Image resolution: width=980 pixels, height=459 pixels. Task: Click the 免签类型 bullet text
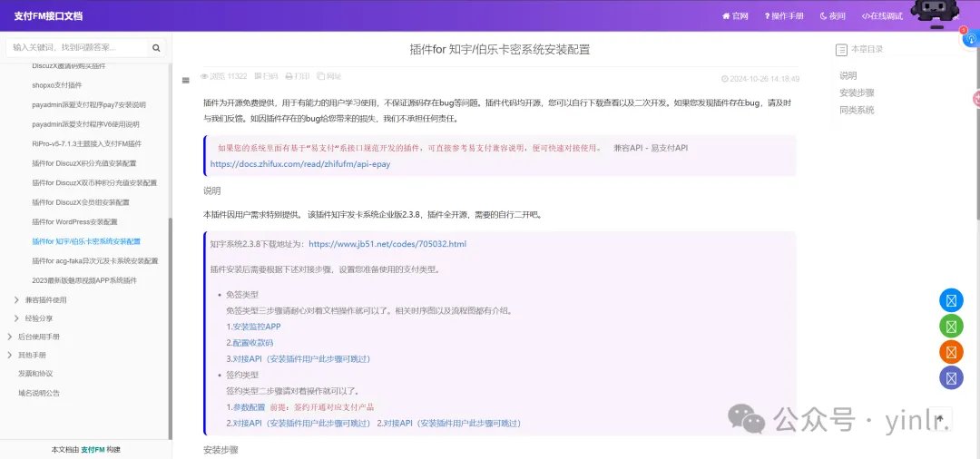pos(242,295)
